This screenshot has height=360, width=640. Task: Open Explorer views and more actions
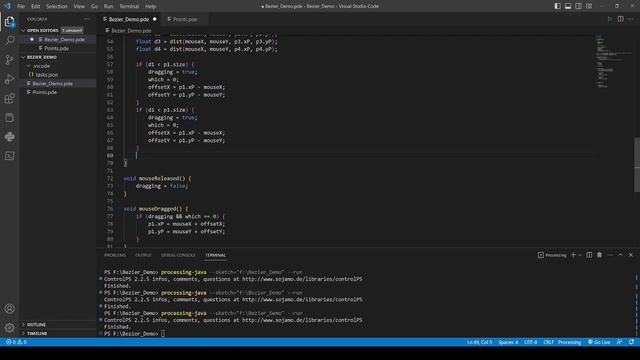(x=87, y=19)
